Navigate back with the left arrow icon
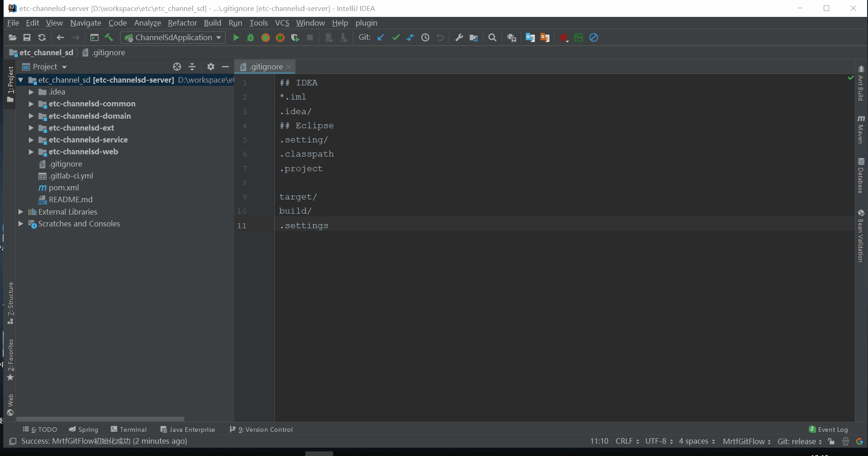This screenshot has width=868, height=456. pyautogui.click(x=60, y=37)
